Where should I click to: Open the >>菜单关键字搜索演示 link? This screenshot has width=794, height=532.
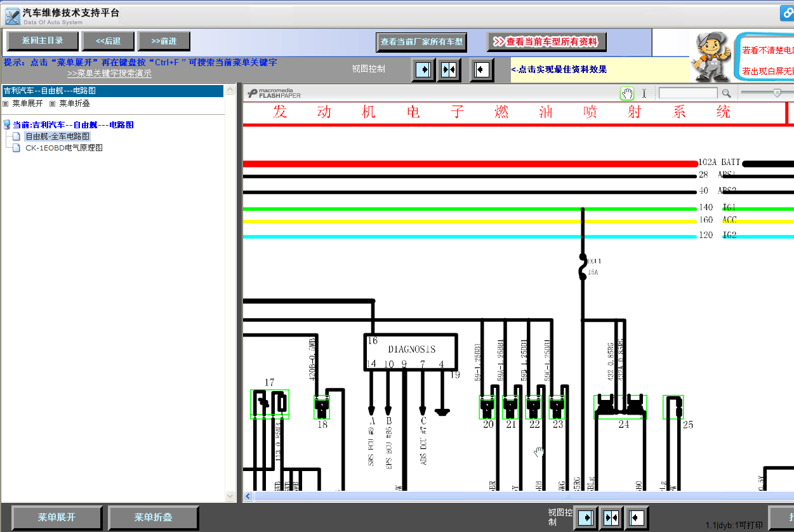109,74
